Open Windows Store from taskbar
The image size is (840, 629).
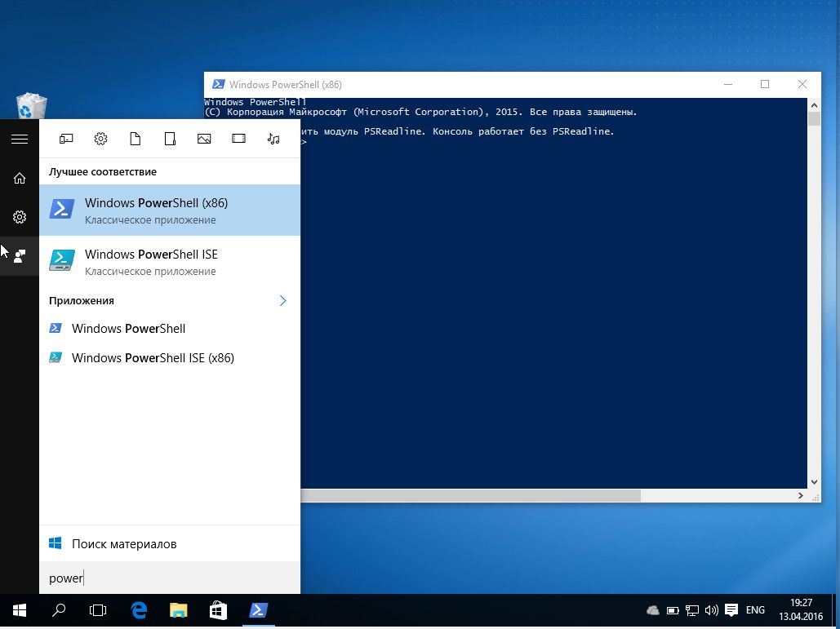(218, 610)
